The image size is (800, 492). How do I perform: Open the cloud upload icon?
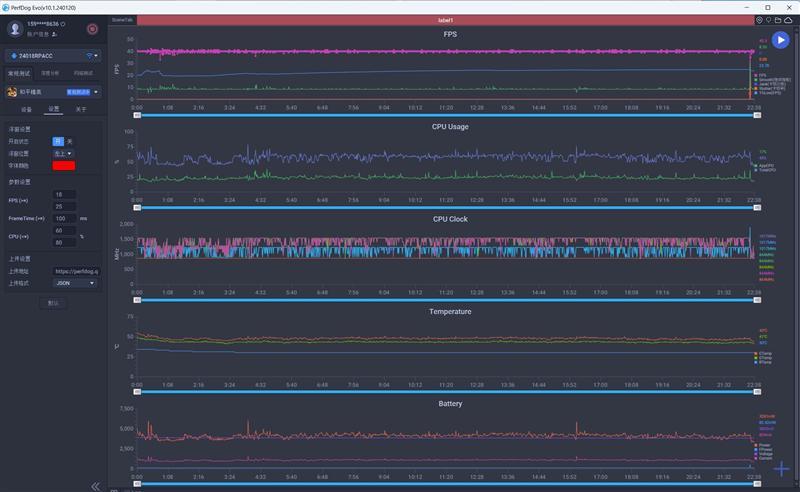[x=788, y=20]
